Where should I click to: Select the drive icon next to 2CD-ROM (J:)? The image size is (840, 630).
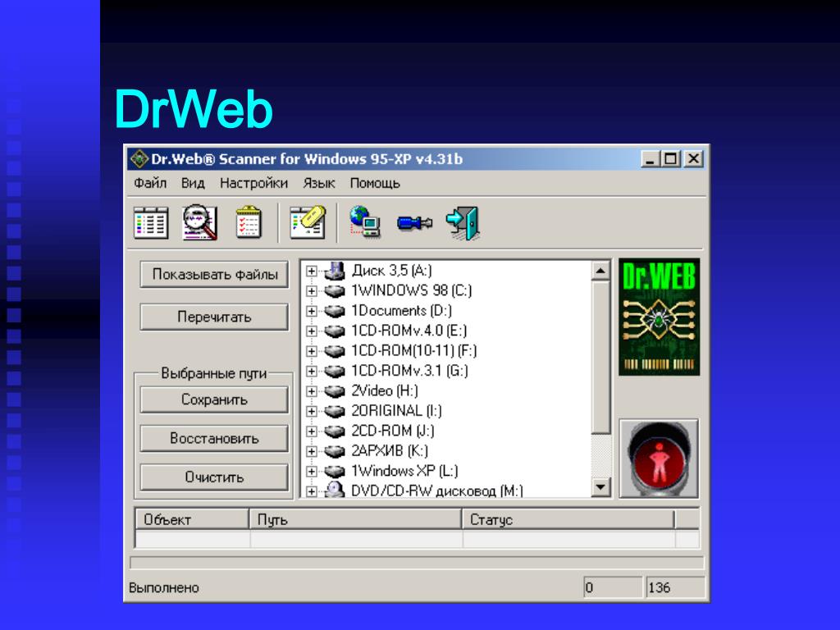pyautogui.click(x=335, y=431)
